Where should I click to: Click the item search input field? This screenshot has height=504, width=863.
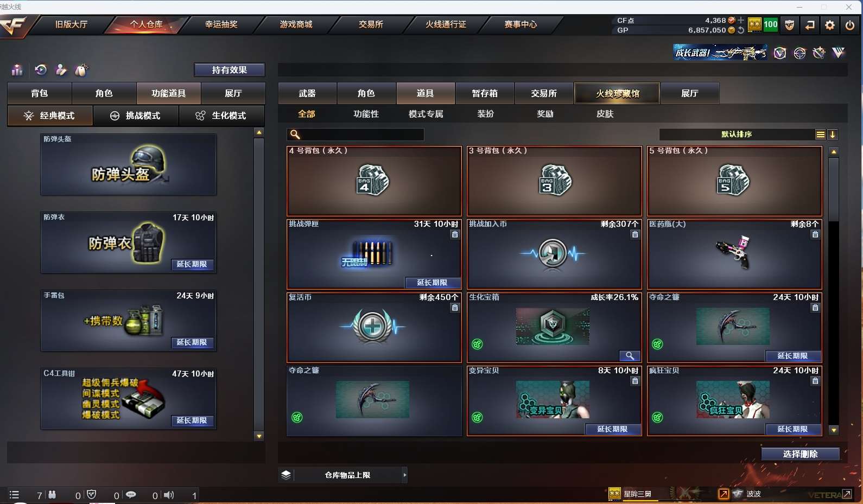tap(356, 135)
